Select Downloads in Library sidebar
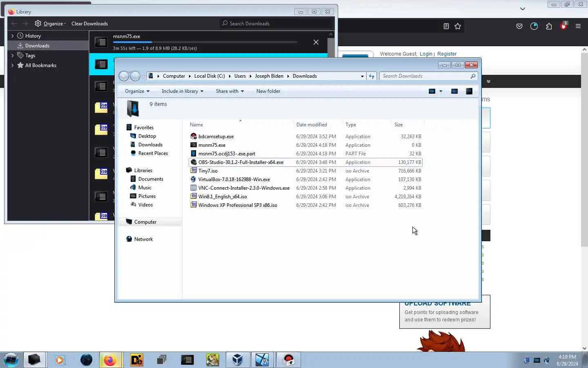The image size is (588, 368). coord(37,45)
